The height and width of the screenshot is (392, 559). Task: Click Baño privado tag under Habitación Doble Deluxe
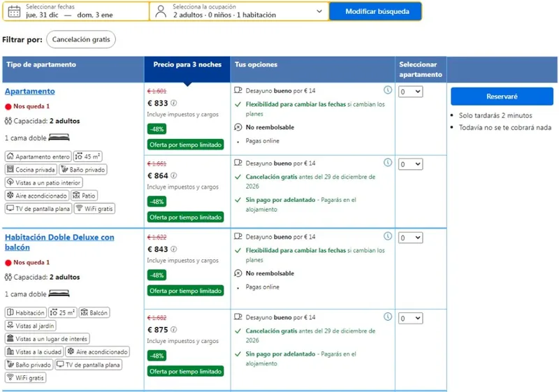coord(29,365)
